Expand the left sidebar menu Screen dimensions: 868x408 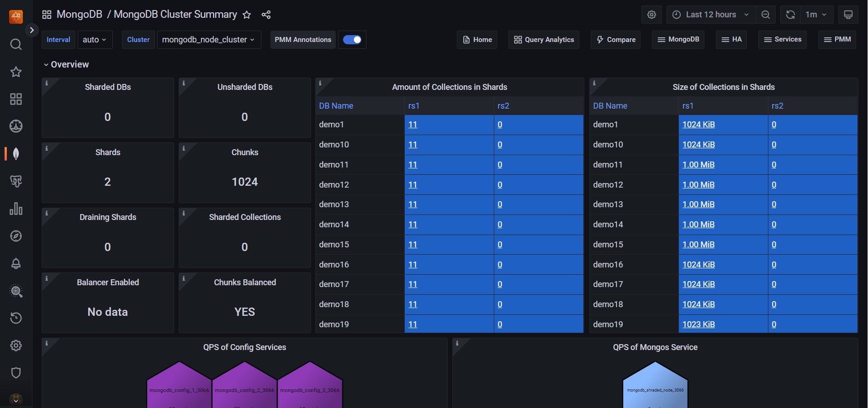(32, 30)
